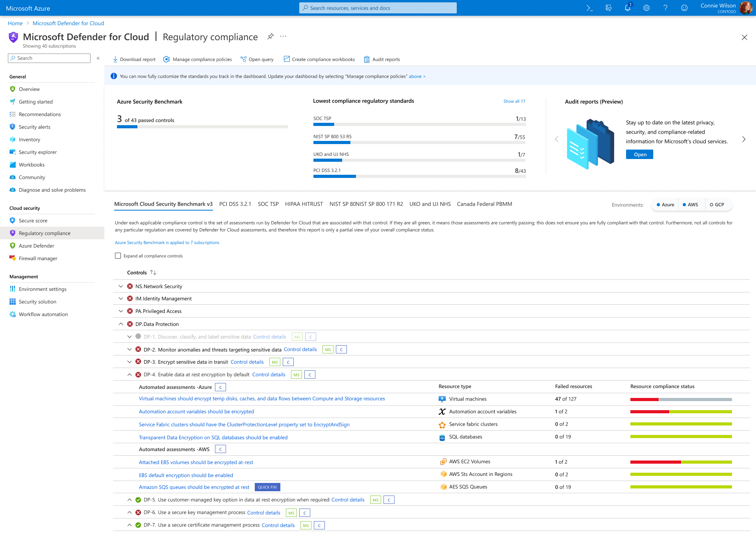Click Virtual machines compliance status bar
This screenshot has width=756, height=542.
click(681, 399)
